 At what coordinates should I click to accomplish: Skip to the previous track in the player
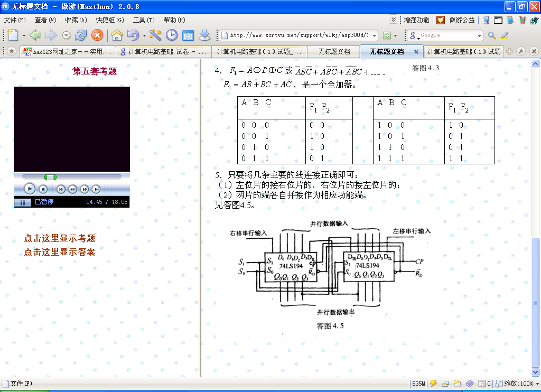tap(61, 189)
